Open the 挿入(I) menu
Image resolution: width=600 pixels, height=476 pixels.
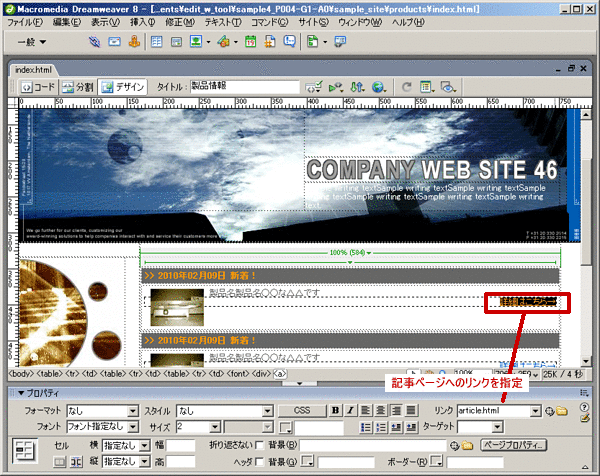pos(142,23)
